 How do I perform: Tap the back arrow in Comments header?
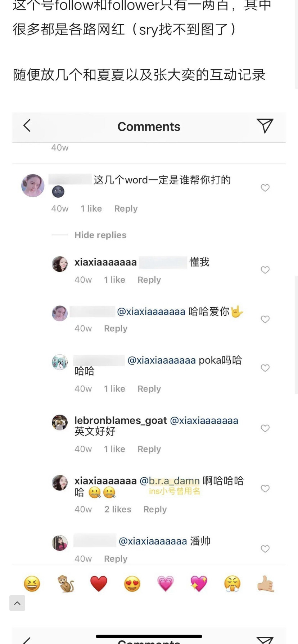tap(27, 126)
